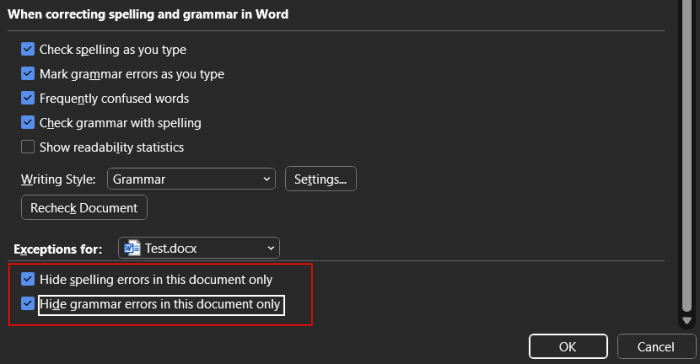Uncheck Hide grammar errors in this document

pyautogui.click(x=28, y=304)
